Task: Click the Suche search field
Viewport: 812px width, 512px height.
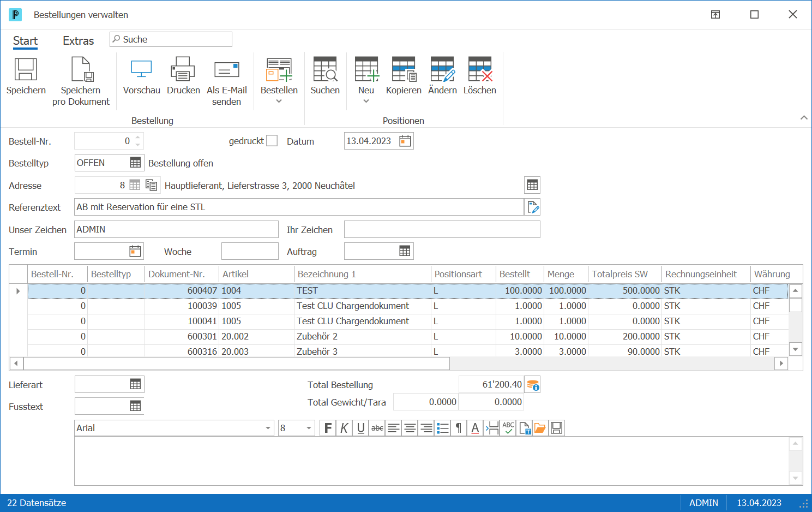Action: pos(171,39)
